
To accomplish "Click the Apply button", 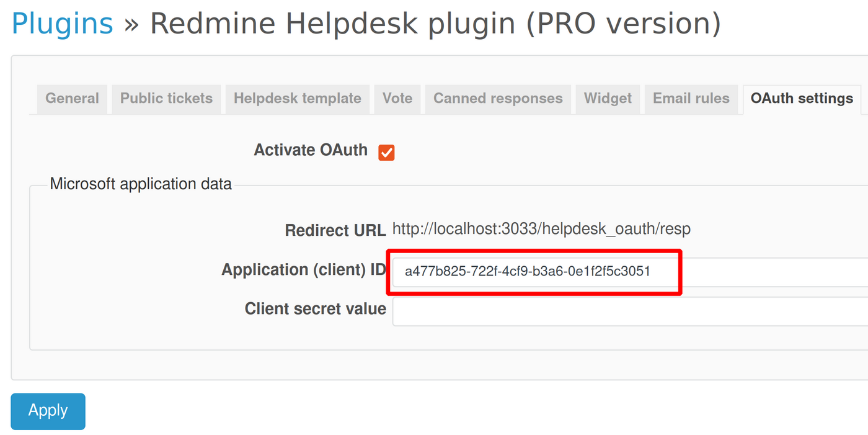I will pos(48,411).
